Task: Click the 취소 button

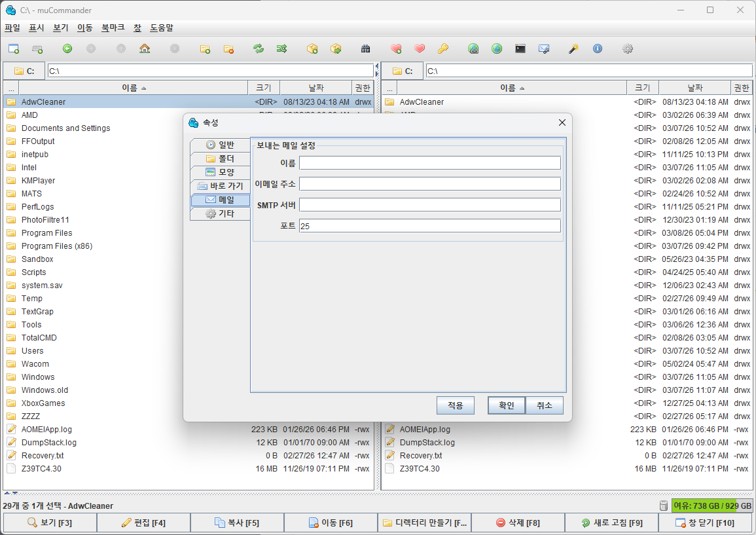Action: [545, 405]
